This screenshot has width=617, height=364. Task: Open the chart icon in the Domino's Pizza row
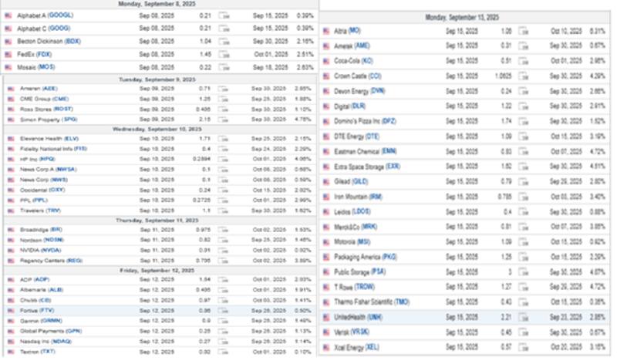tap(522, 121)
